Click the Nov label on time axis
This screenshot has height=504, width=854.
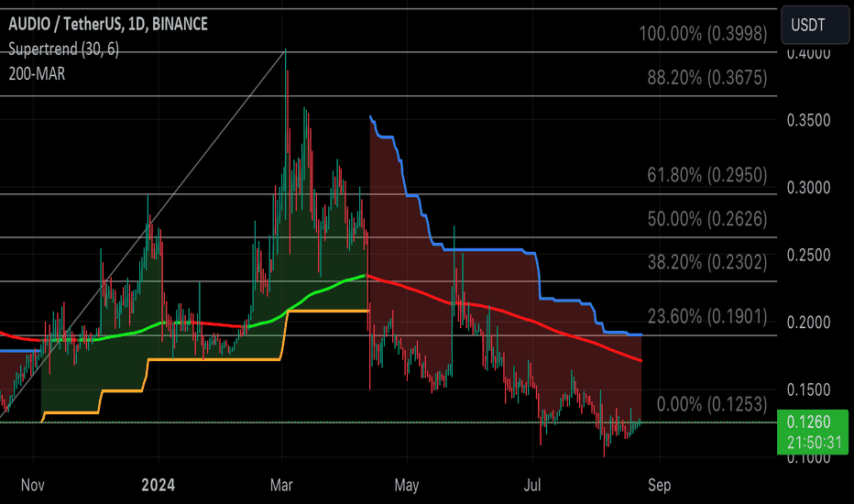(x=33, y=485)
